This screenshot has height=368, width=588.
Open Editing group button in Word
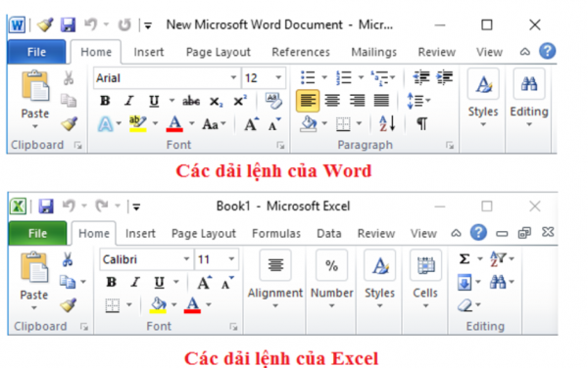pos(529,98)
